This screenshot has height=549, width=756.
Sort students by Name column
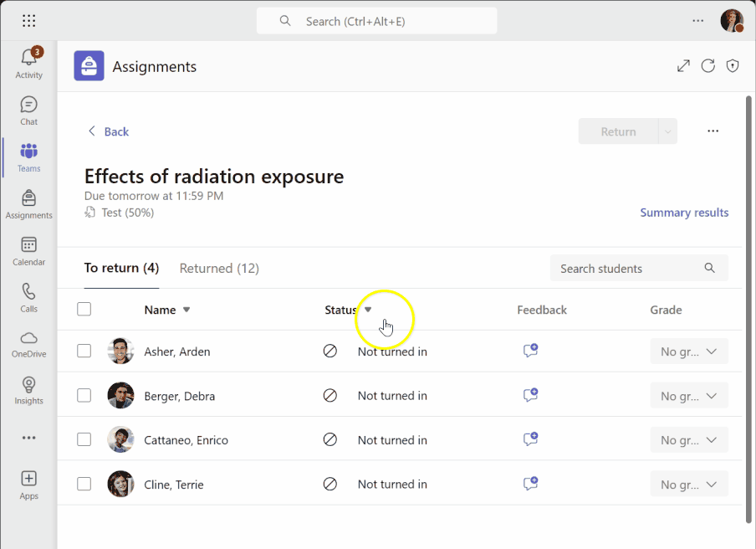pyautogui.click(x=166, y=310)
